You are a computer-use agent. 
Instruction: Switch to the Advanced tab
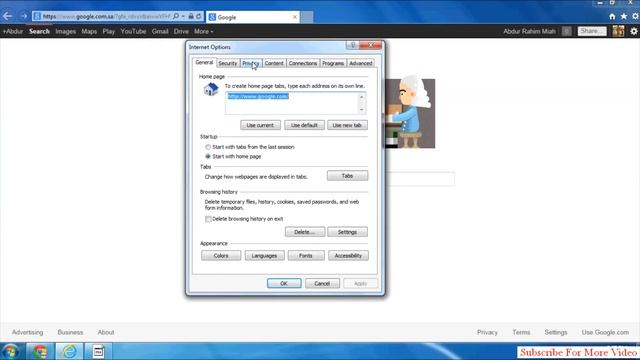(x=361, y=63)
